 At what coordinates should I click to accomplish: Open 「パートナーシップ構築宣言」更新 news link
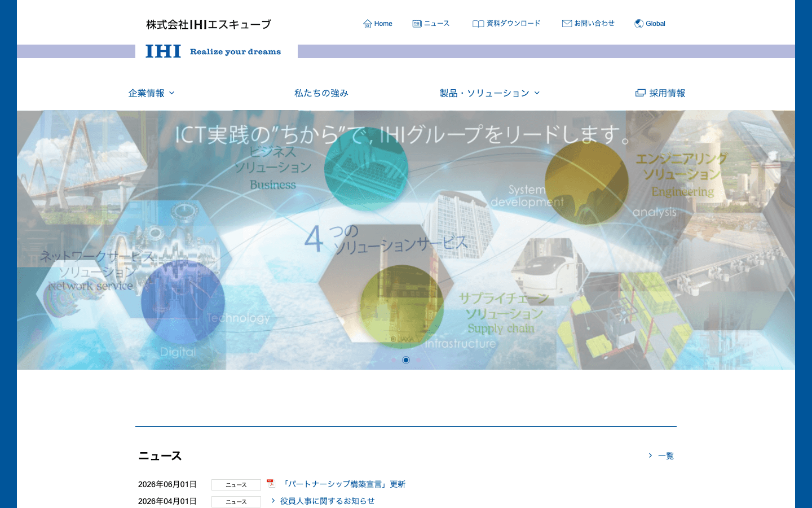click(x=343, y=484)
